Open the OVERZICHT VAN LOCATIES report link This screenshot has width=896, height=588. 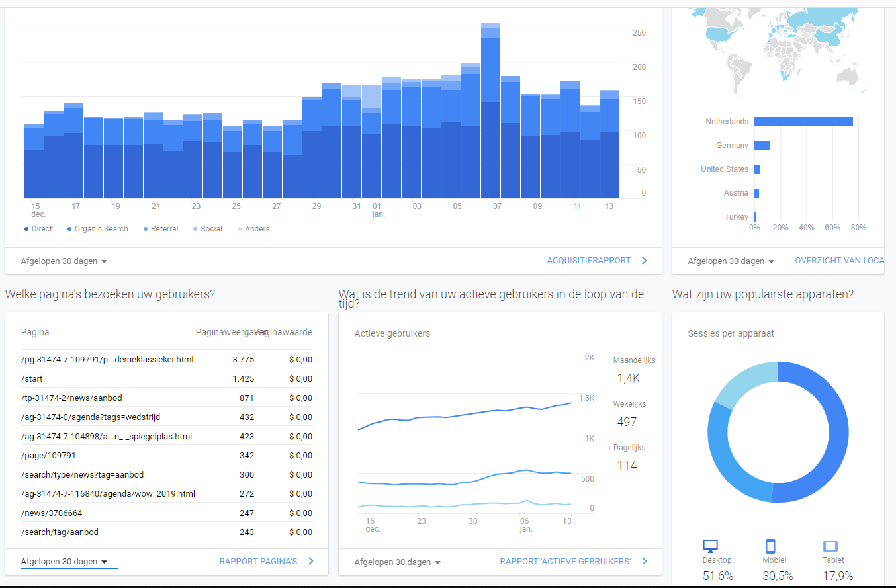tap(839, 261)
